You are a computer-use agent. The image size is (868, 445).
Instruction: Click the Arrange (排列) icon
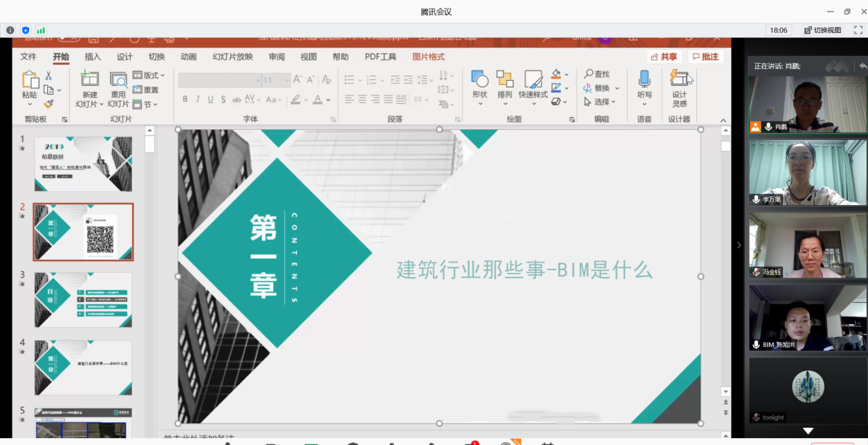click(x=505, y=82)
